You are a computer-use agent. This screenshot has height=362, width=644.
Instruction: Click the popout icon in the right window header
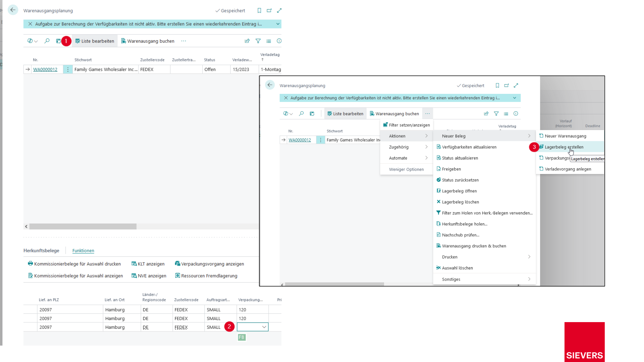tap(506, 85)
